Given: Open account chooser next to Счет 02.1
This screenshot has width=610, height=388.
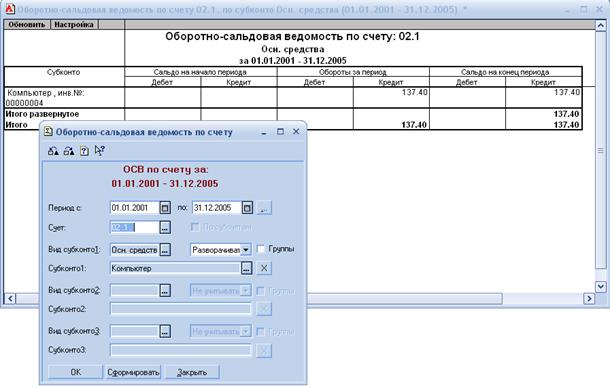Looking at the screenshot, I should tap(165, 228).
